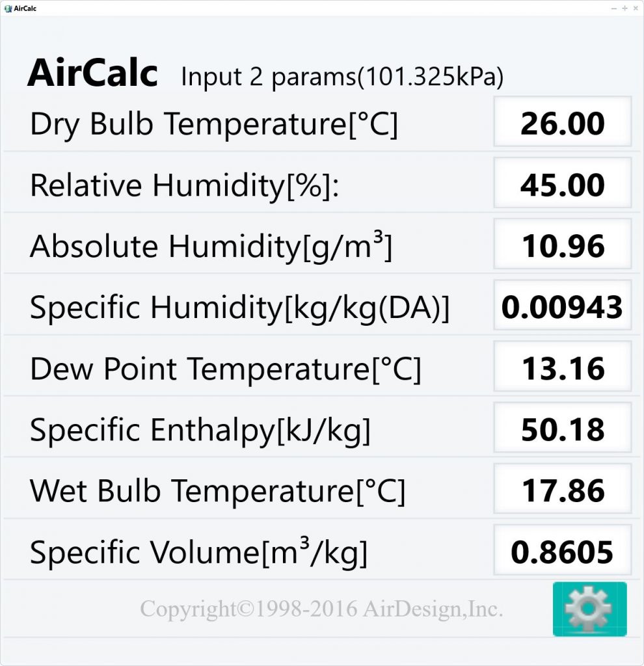
Task: Select the Absolute Humidity value field
Action: 562,245
